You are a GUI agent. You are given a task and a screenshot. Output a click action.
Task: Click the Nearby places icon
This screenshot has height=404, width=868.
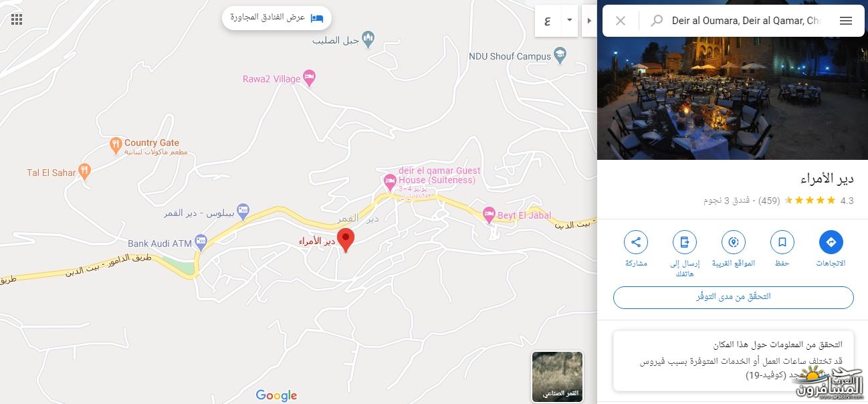[734, 242]
